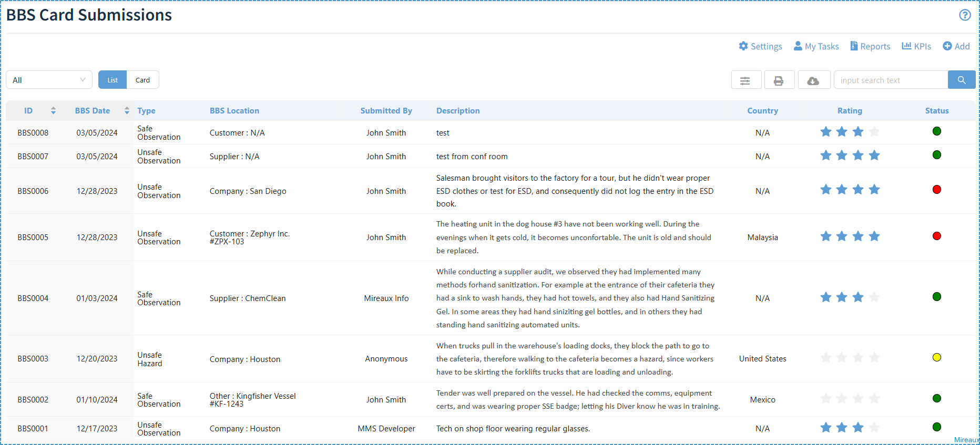The image size is (980, 445).
Task: Click the BBS Location column header
Action: click(234, 111)
